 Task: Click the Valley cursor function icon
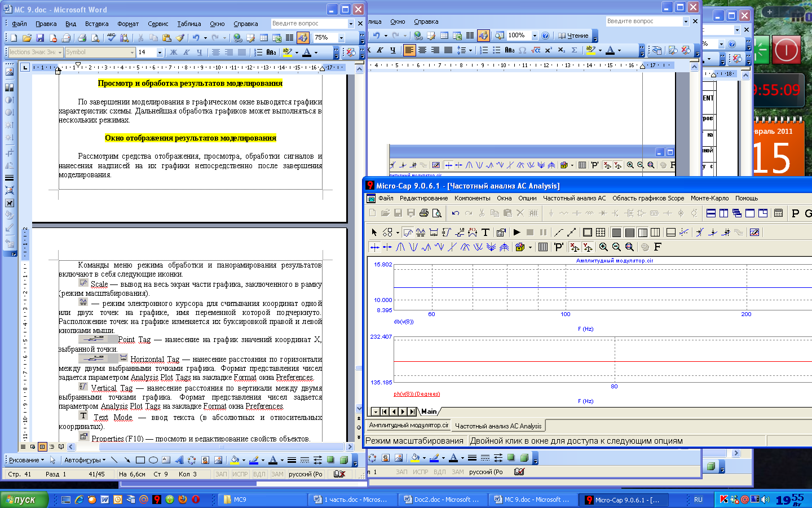click(413, 247)
